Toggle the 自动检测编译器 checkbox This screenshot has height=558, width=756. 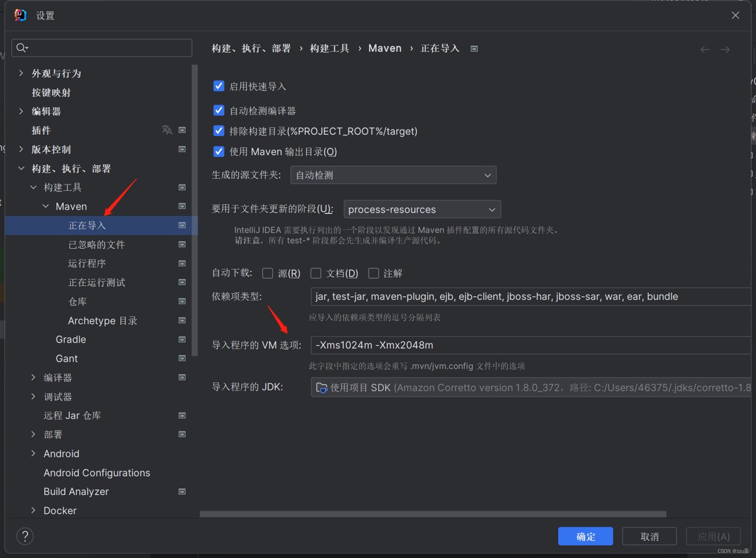219,110
